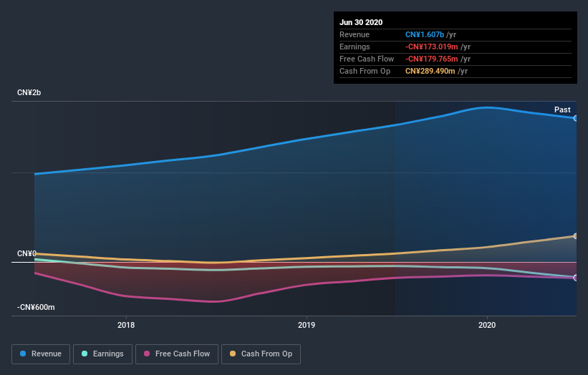Toggle the Revenue series legend button
Viewport: 588px width, 375px height.
41,354
